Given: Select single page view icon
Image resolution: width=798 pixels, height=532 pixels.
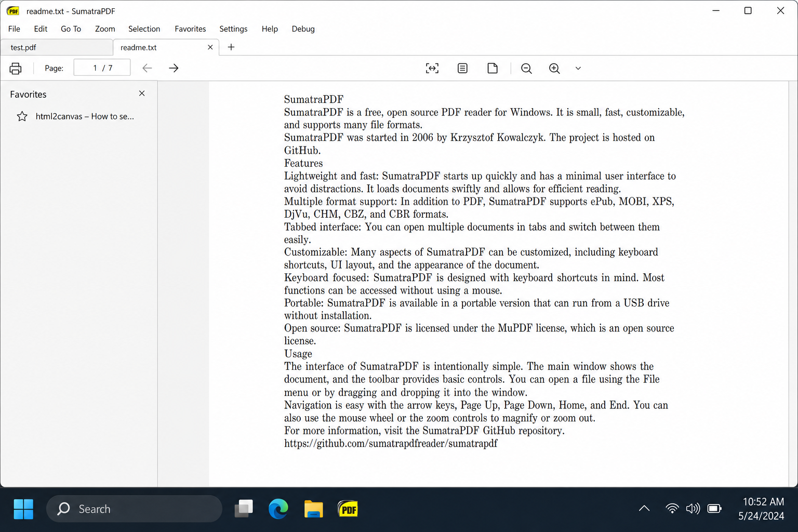Looking at the screenshot, I should coord(493,68).
